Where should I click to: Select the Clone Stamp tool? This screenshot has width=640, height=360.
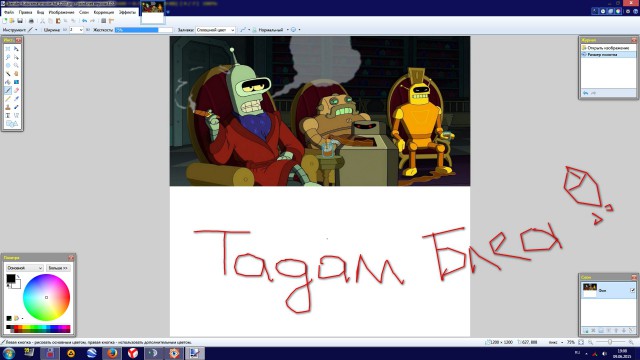point(8,107)
